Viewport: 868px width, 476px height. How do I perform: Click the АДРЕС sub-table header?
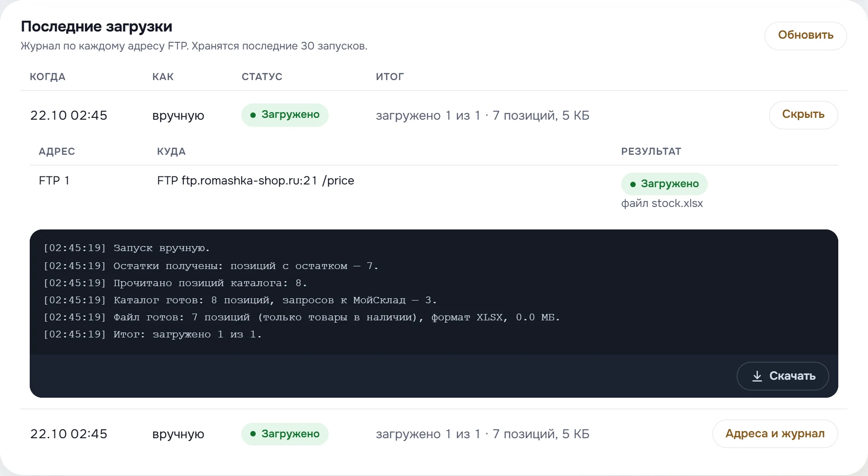[x=57, y=152]
